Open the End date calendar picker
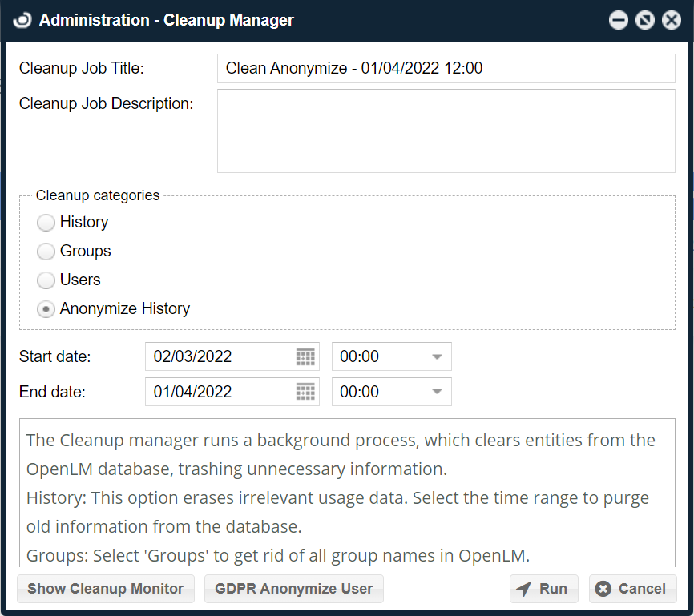Viewport: 694px width, 616px height. 305,392
